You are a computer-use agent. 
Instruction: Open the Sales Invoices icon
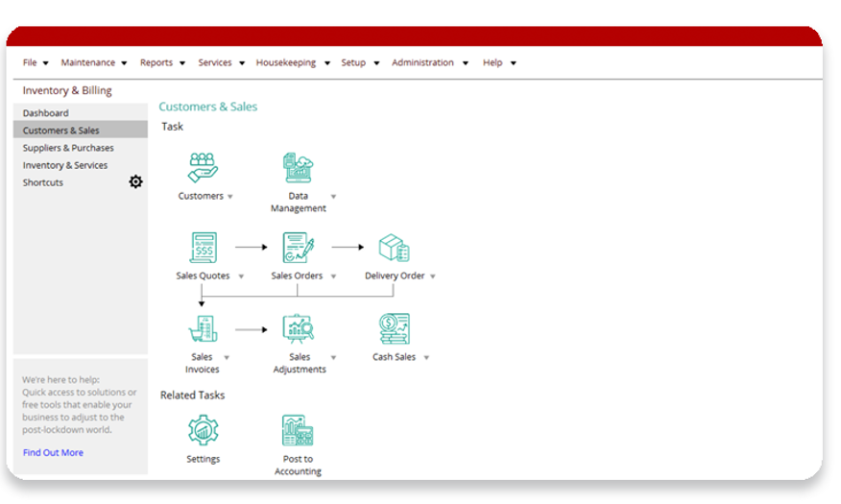tap(203, 328)
